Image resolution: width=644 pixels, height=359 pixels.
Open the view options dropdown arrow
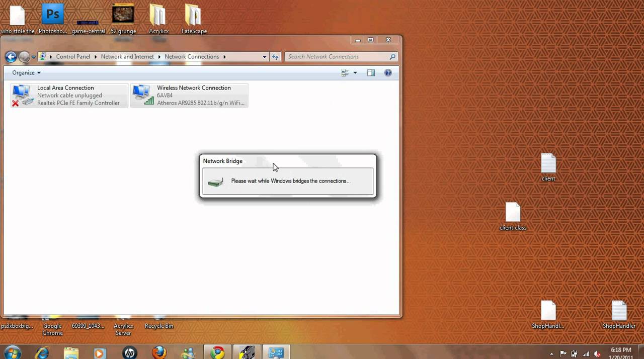[x=355, y=73]
